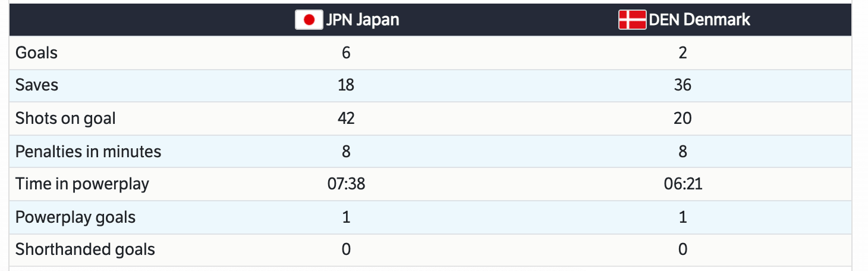This screenshot has height=271, width=868.
Task: Select the DEN Denmark column header
Action: tap(699, 20)
